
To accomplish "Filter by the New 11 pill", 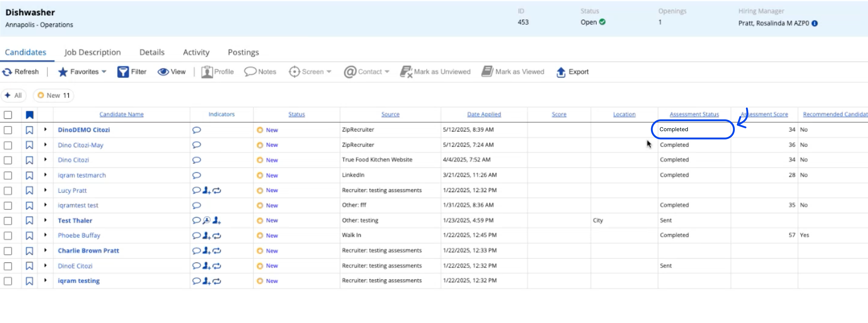I will coord(54,96).
